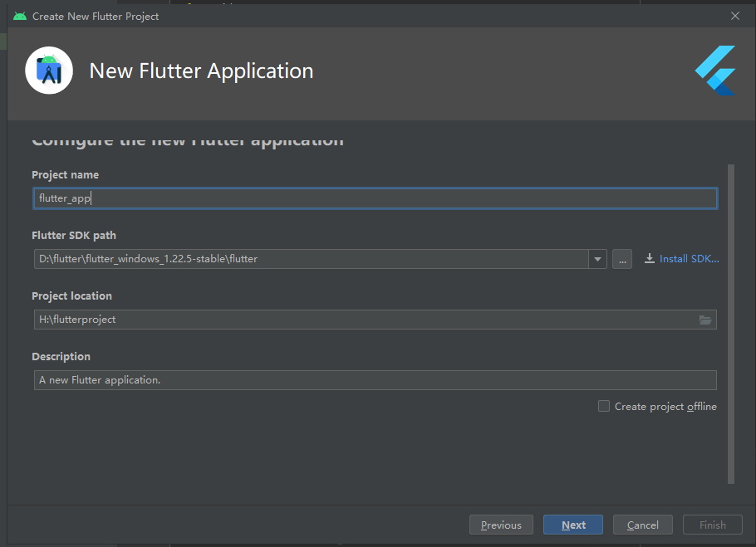Click the New Flutter Application heading
The height and width of the screenshot is (547, 756).
point(202,71)
